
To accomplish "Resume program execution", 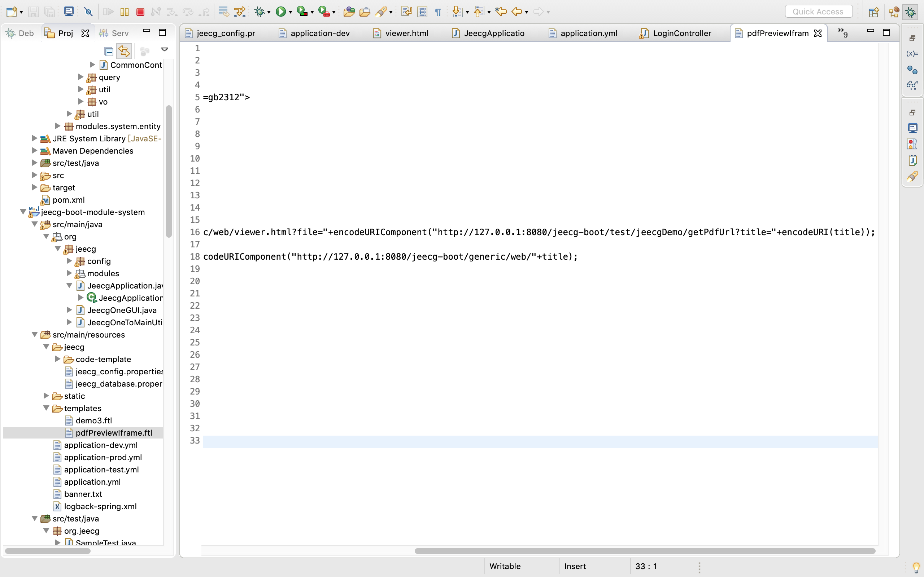I will 108,12.
